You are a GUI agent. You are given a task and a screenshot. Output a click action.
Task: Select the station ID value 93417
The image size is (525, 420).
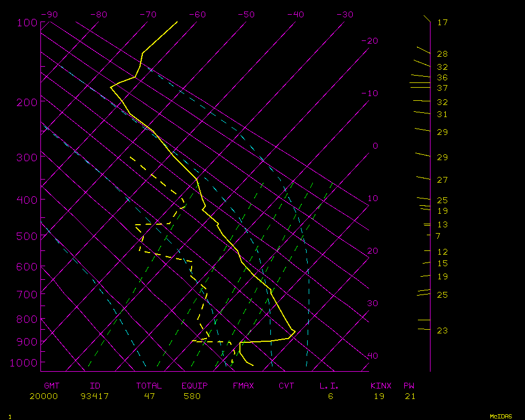[x=95, y=396]
